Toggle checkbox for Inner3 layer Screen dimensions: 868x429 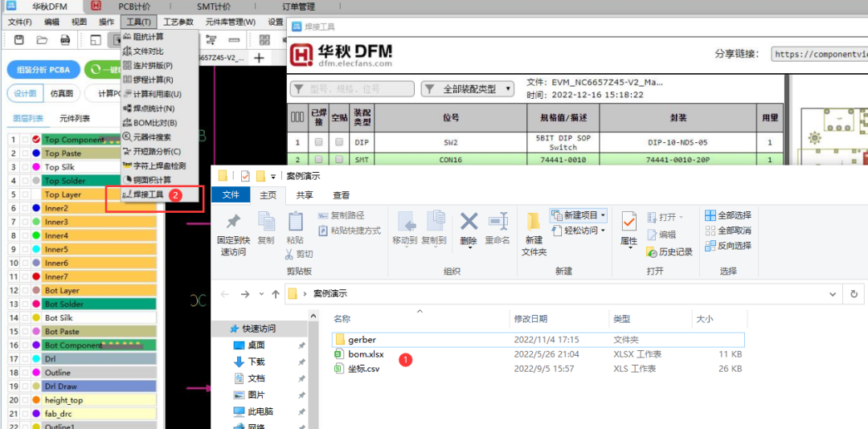[x=24, y=222]
